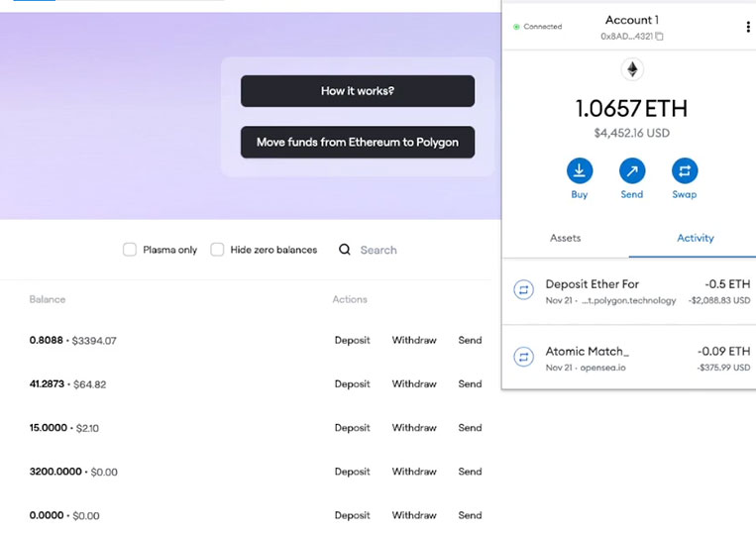Click Deposit in the 15.0000 balance row

click(x=352, y=428)
